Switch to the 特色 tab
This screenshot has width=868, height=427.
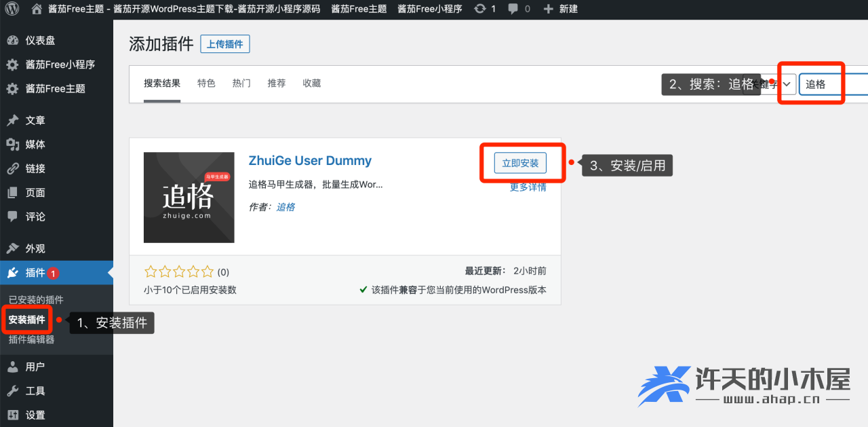pos(206,83)
